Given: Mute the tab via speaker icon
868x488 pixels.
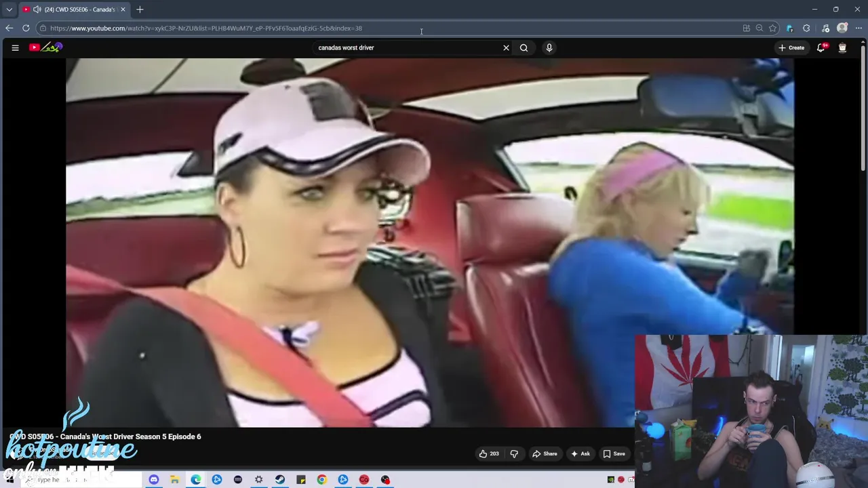Looking at the screenshot, I should pos(37,9).
